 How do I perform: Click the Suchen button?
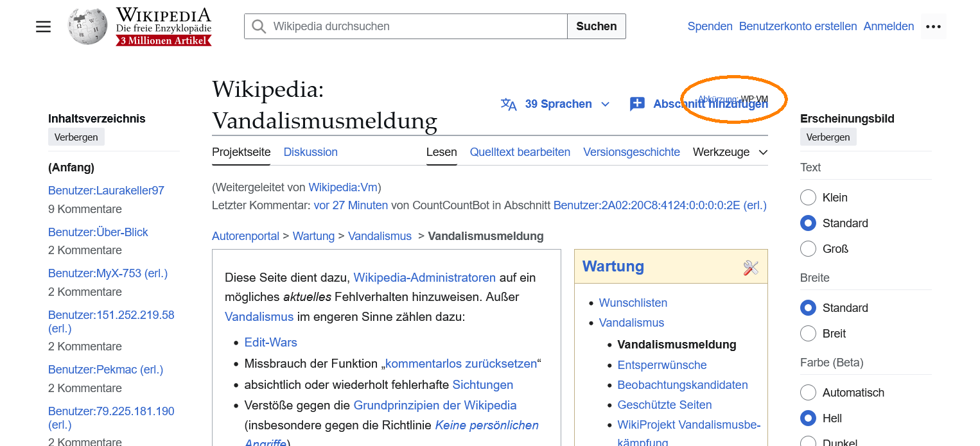tap(597, 26)
